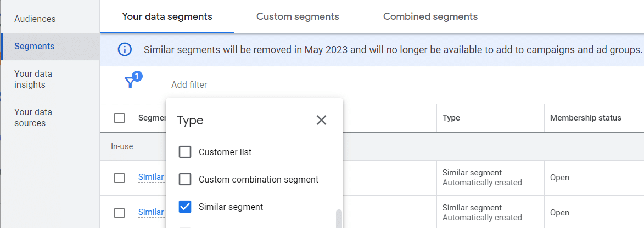
Task: Click the Add filter field
Action: click(x=189, y=84)
